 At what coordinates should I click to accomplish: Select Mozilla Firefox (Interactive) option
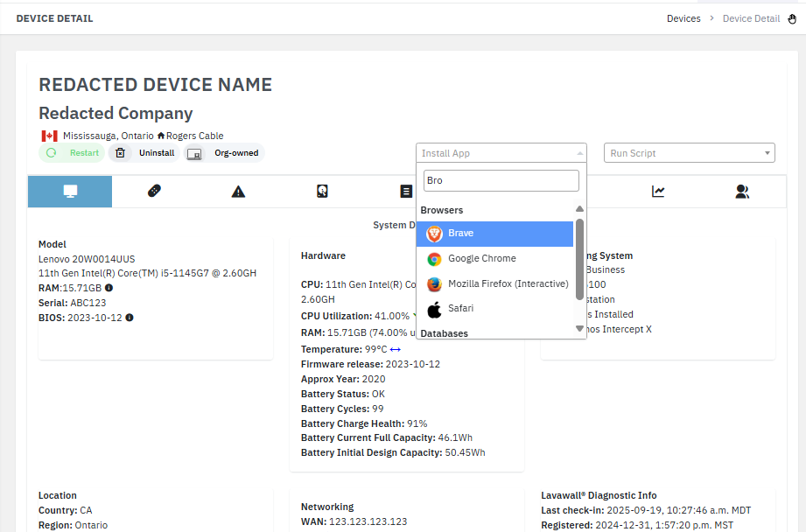tap(495, 283)
